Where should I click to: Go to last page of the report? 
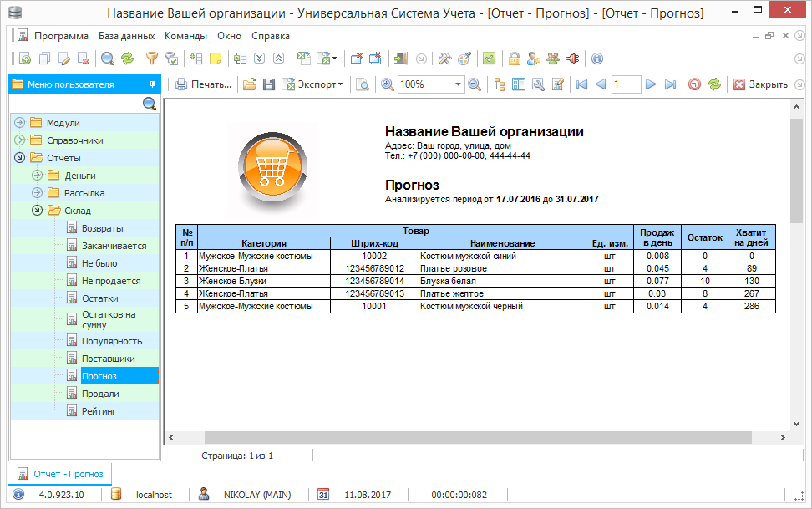coord(670,84)
